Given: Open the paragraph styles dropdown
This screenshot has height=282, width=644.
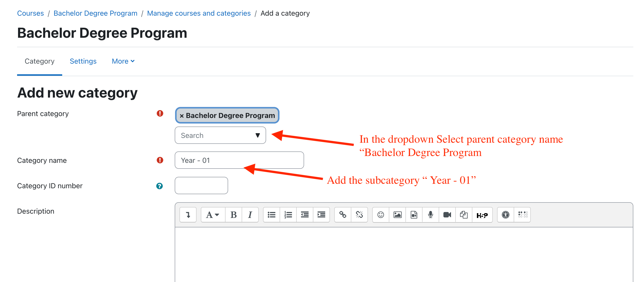Looking at the screenshot, I should click(x=212, y=215).
